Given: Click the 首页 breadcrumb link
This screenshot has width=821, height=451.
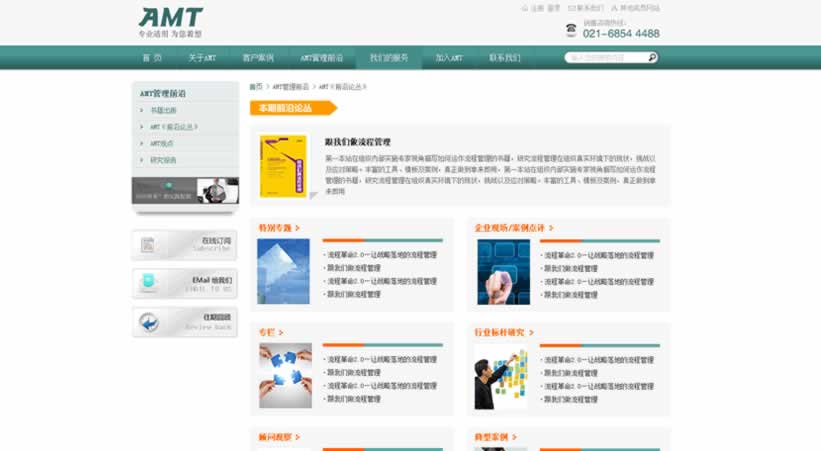Looking at the screenshot, I should coord(256,87).
